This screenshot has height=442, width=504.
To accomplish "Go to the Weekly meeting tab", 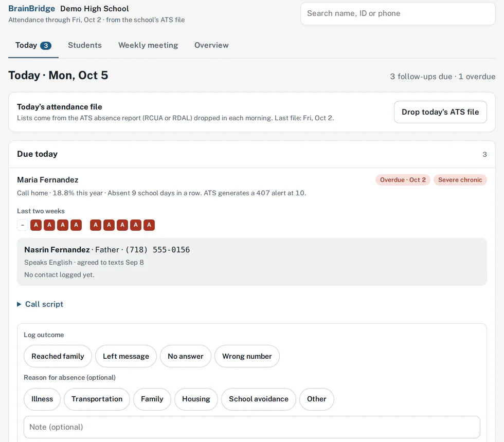I will (148, 45).
